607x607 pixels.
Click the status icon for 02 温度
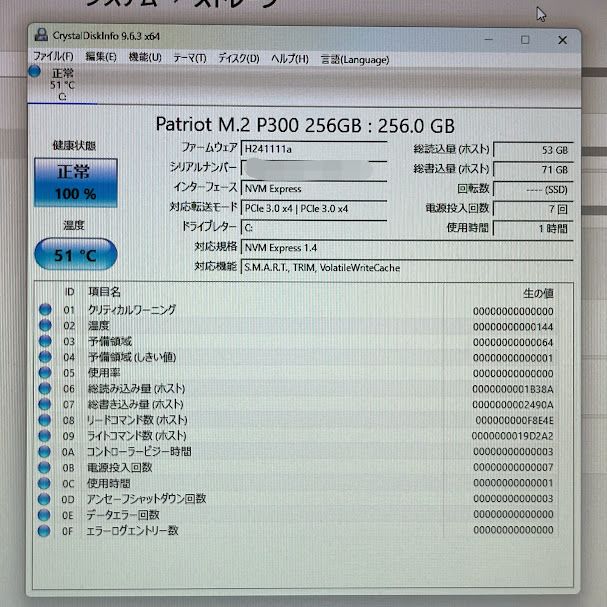tap(45, 325)
